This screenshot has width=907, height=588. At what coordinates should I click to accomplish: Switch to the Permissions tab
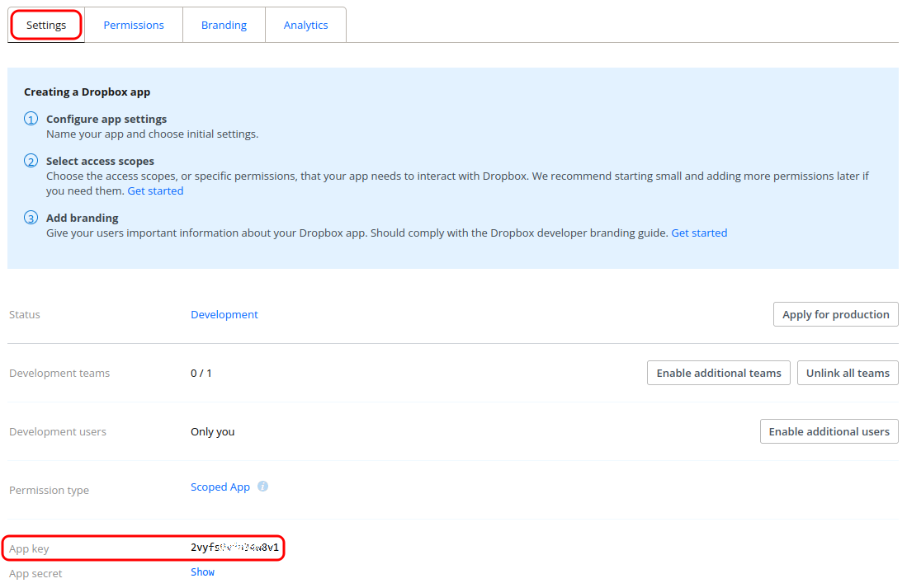134,25
